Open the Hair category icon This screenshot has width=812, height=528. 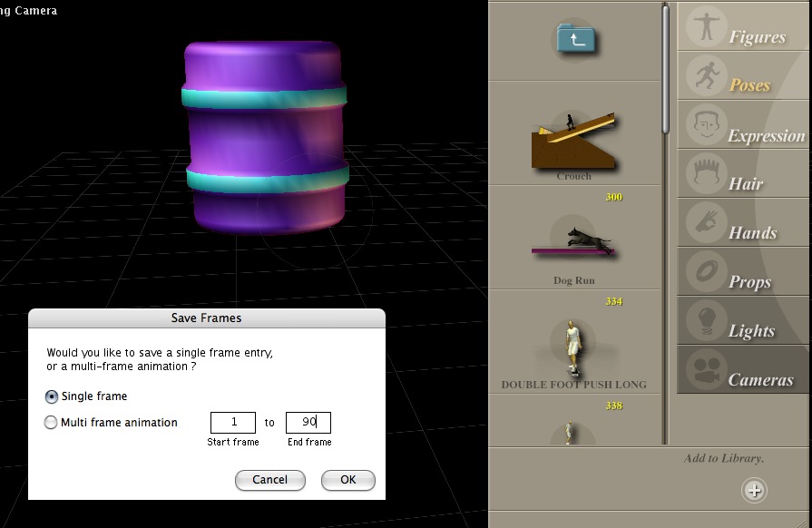pos(707,173)
